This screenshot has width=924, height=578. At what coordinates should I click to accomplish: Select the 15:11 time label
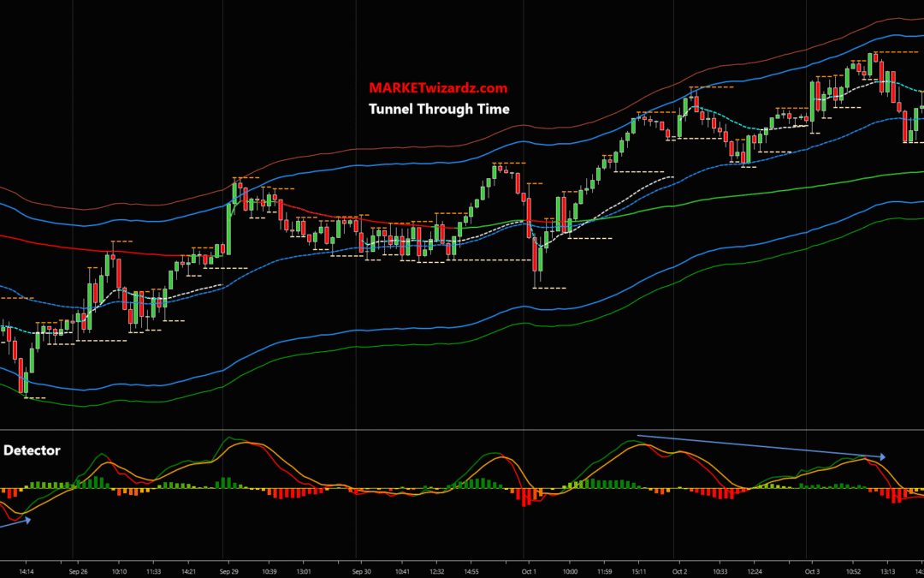point(641,571)
